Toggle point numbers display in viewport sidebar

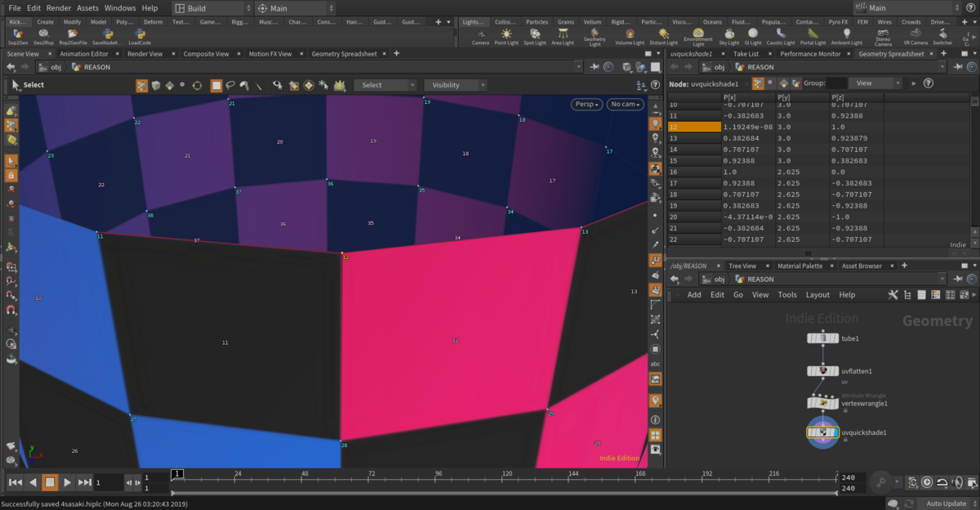[655, 260]
